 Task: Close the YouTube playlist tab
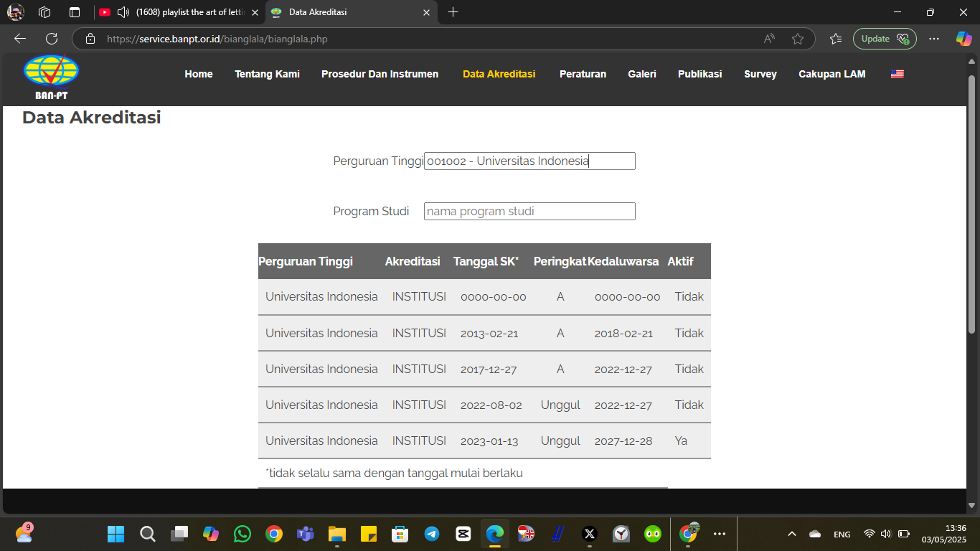pos(255,12)
